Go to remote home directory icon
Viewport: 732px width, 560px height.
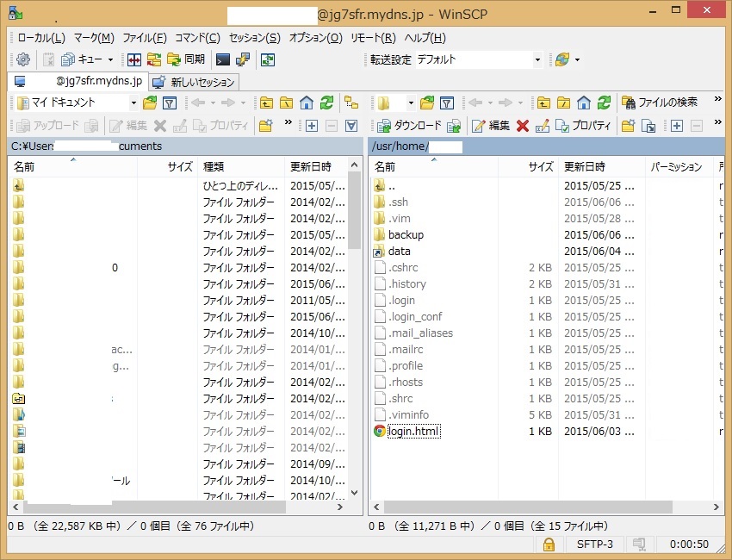tap(584, 103)
